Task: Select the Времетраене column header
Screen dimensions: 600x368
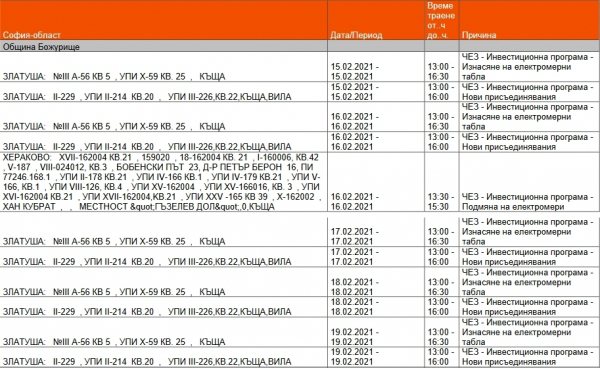Action: (x=442, y=20)
